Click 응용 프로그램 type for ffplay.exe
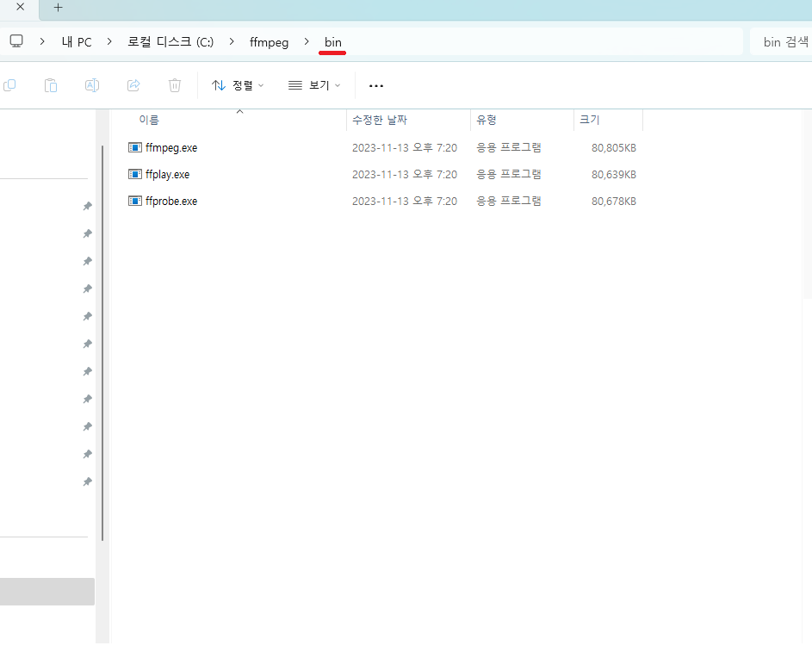The height and width of the screenshot is (658, 812). click(x=509, y=174)
